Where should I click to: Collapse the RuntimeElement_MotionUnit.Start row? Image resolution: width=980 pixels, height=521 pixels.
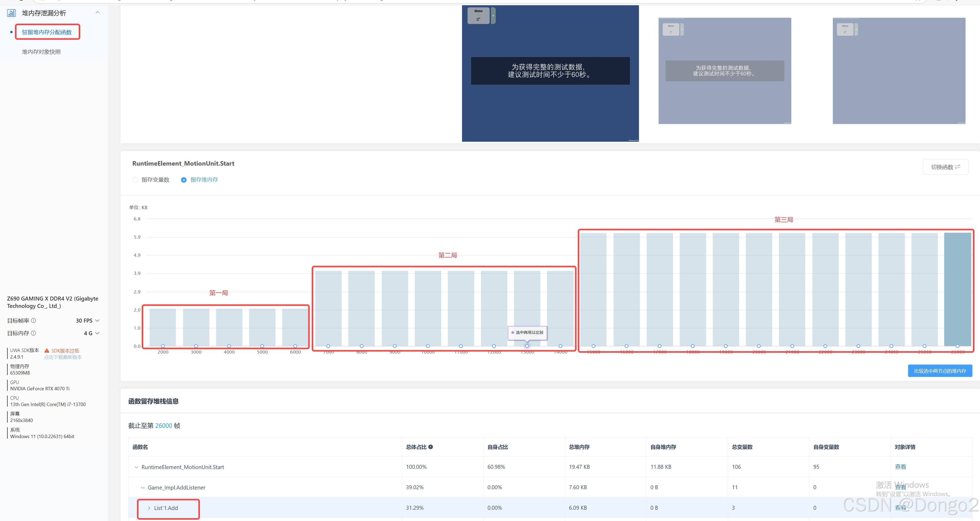click(x=136, y=467)
